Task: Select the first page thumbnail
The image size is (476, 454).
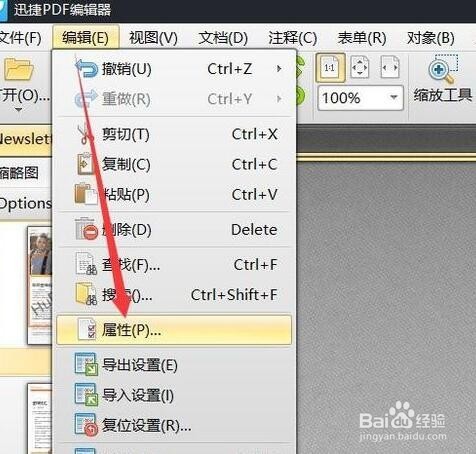Action: (x=40, y=285)
